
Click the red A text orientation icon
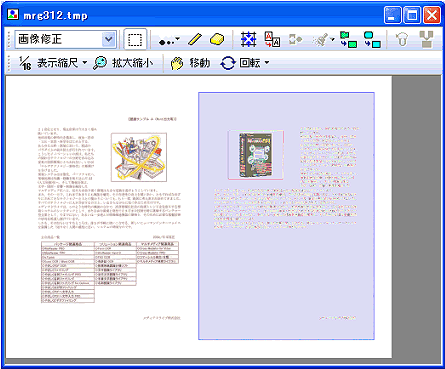coord(272,39)
